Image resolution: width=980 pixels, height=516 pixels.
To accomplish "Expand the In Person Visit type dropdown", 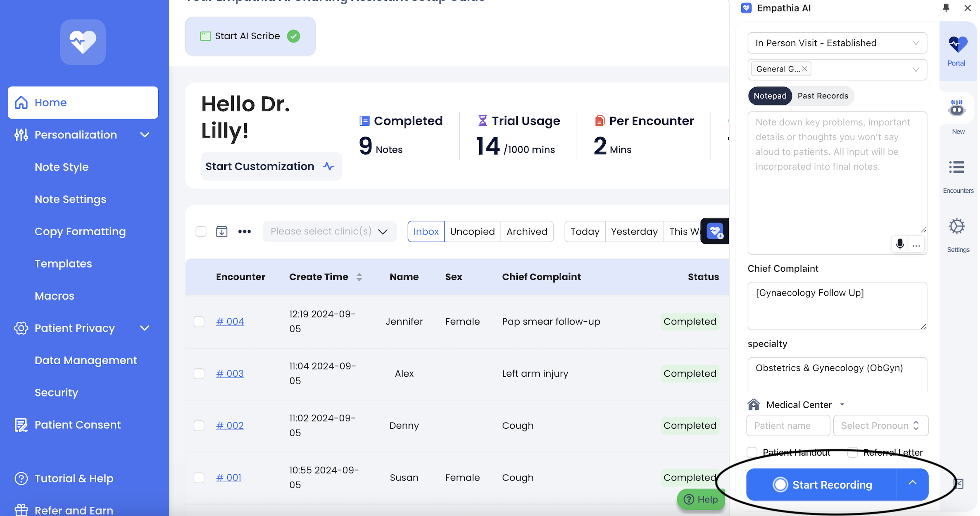I will pyautogui.click(x=837, y=43).
